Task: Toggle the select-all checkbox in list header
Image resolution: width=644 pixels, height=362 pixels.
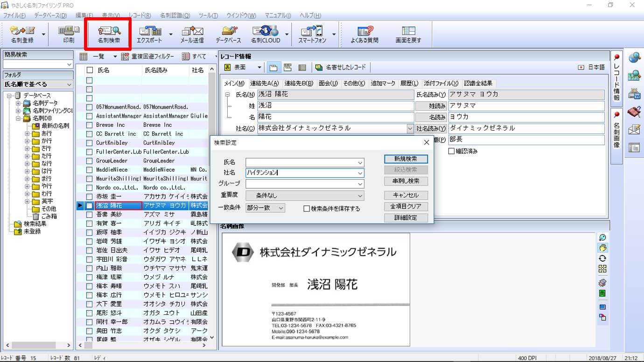Action: (x=90, y=70)
